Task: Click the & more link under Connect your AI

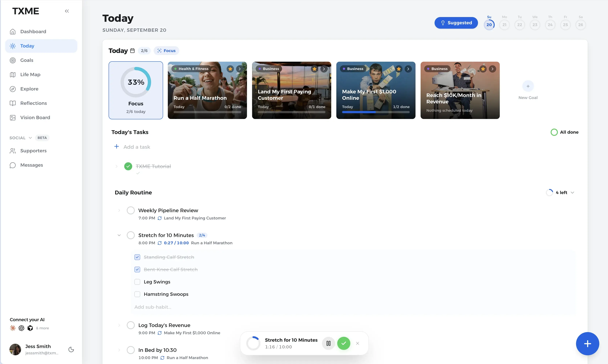Action: [x=42, y=328]
